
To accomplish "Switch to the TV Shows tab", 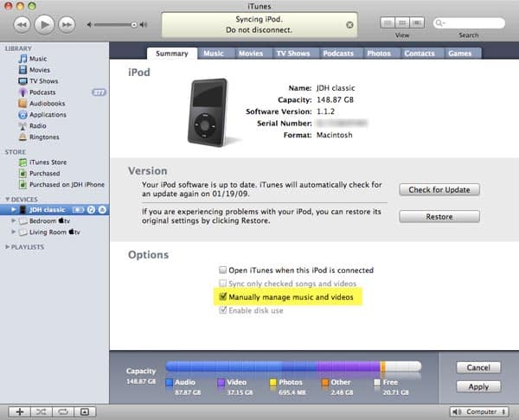I will 293,54.
